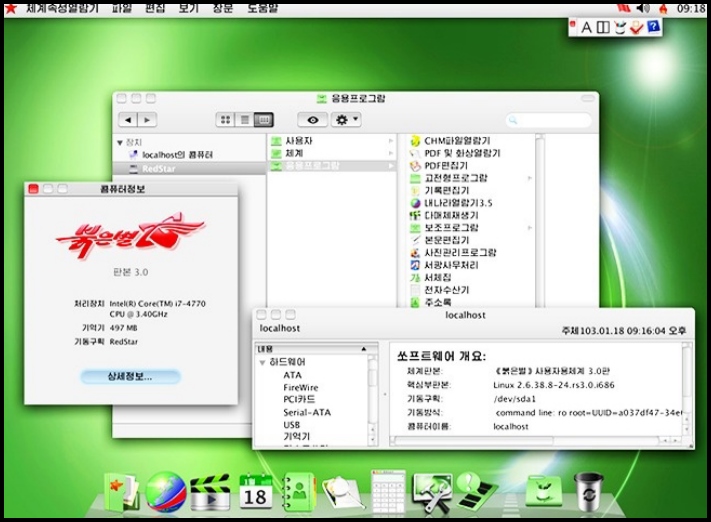Select PCI카드 in hardware list
This screenshot has height=522, width=711.
pos(299,400)
